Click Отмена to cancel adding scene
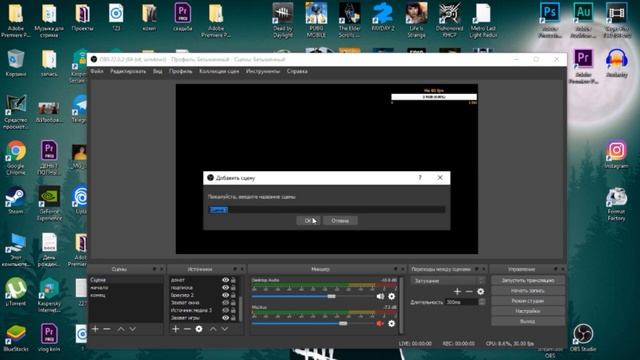This screenshot has height=360, width=640. [340, 220]
